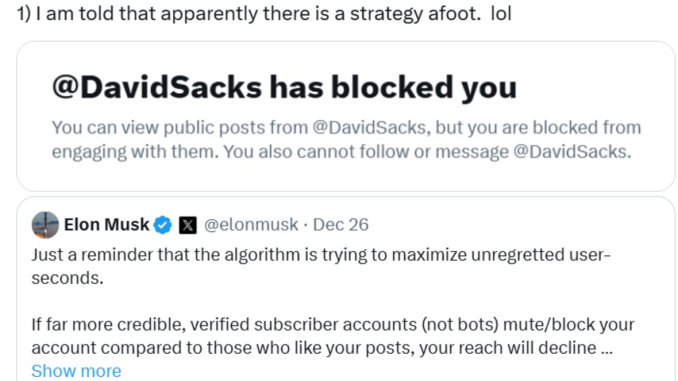Click the 'You can view public posts' notice
Viewport: 678px width, 381px height.
pyautogui.click(x=346, y=140)
